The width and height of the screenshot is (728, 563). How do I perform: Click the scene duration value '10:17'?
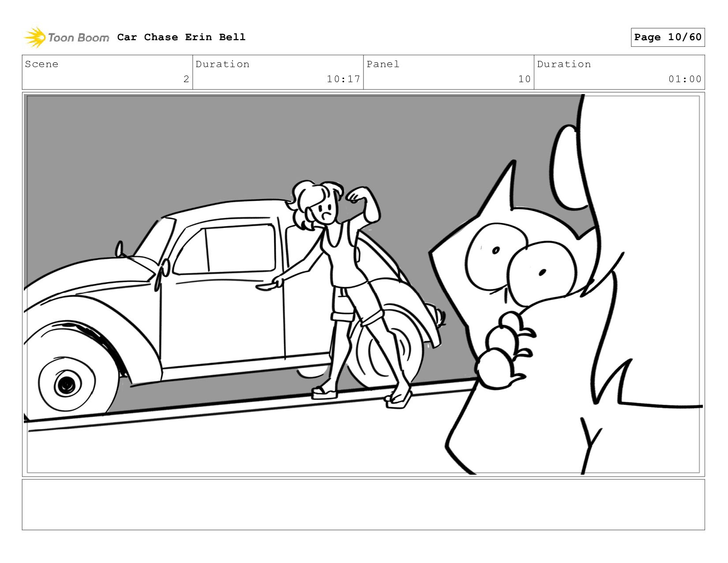[x=343, y=79]
